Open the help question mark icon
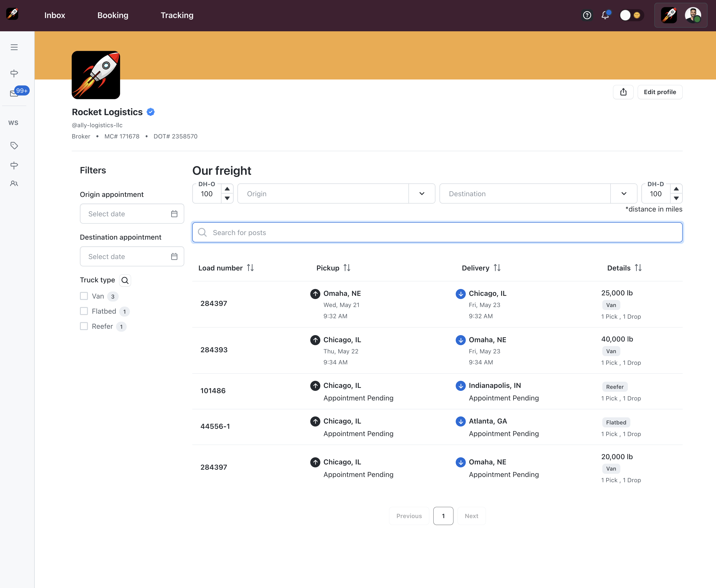The height and width of the screenshot is (588, 716). [587, 15]
